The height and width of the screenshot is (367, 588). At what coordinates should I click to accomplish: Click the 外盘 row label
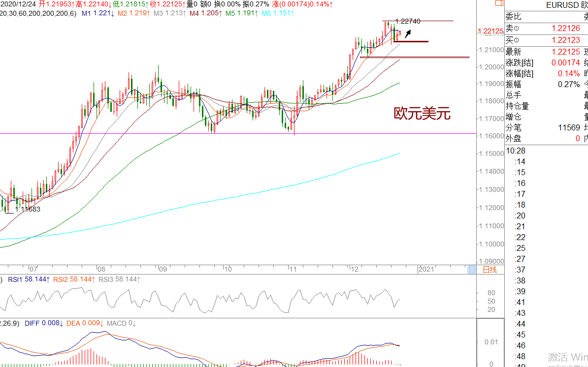(x=513, y=139)
